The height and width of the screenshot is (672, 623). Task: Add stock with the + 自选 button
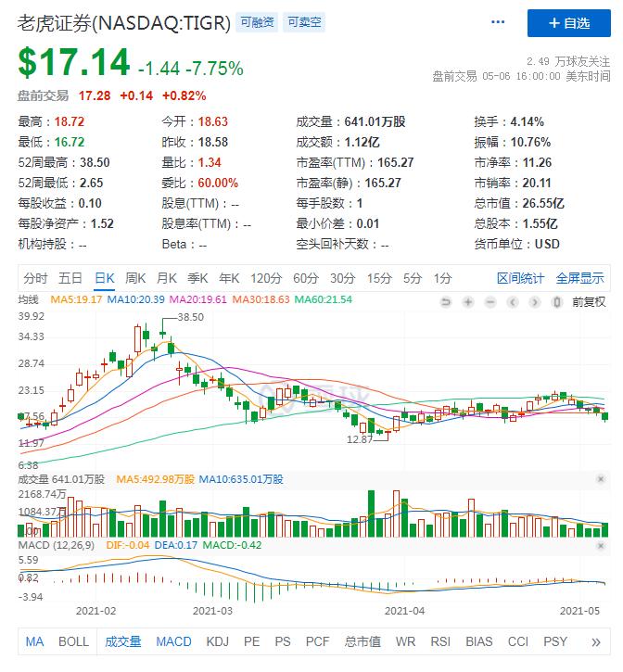click(x=569, y=23)
